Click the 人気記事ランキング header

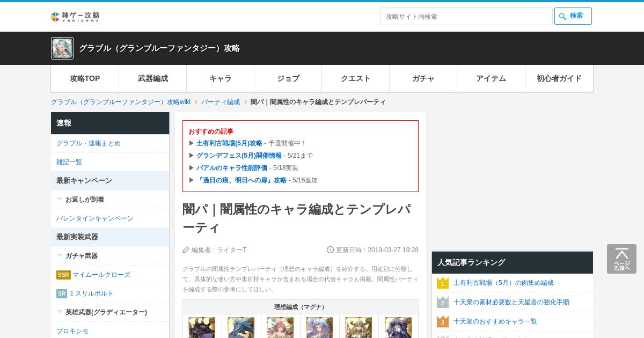click(x=513, y=262)
